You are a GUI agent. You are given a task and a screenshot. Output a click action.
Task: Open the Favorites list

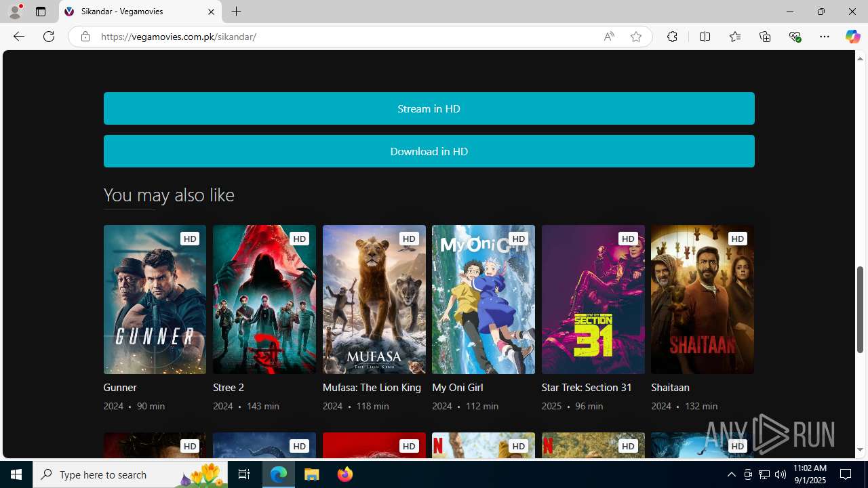tap(734, 37)
